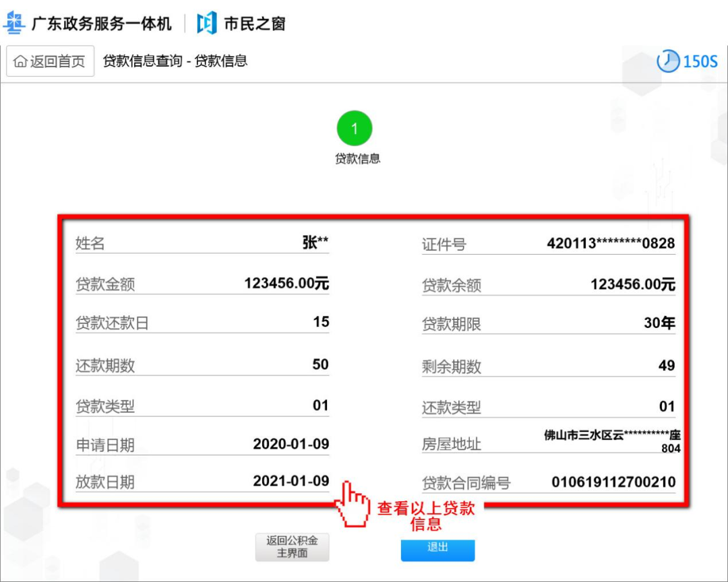The width and height of the screenshot is (728, 582).
Task: Click the 房屋地址 field label
Action: coord(451,444)
